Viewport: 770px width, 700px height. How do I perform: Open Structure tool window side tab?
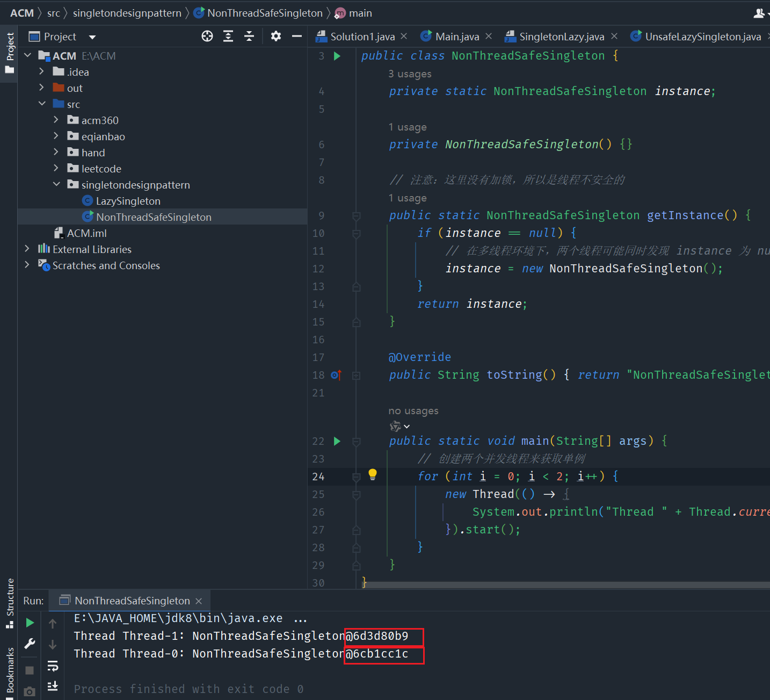[x=9, y=603]
